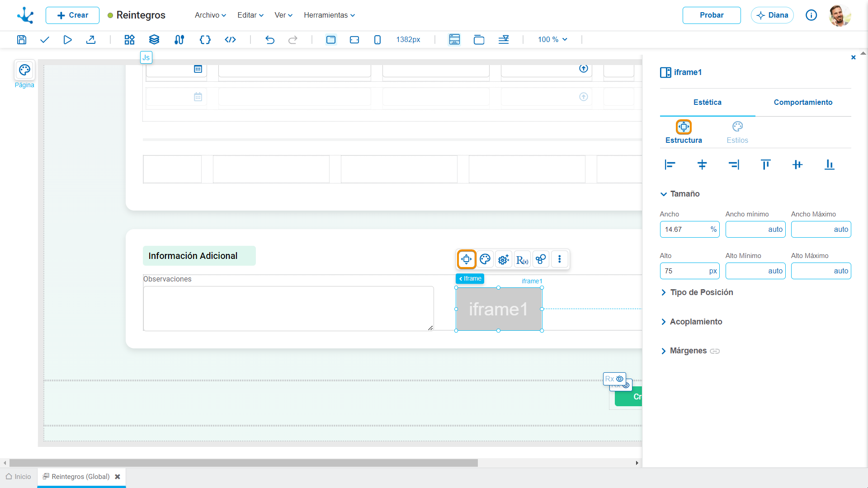This screenshot has height=488, width=868.
Task: Select the Estructura sub-tab
Action: point(684,132)
